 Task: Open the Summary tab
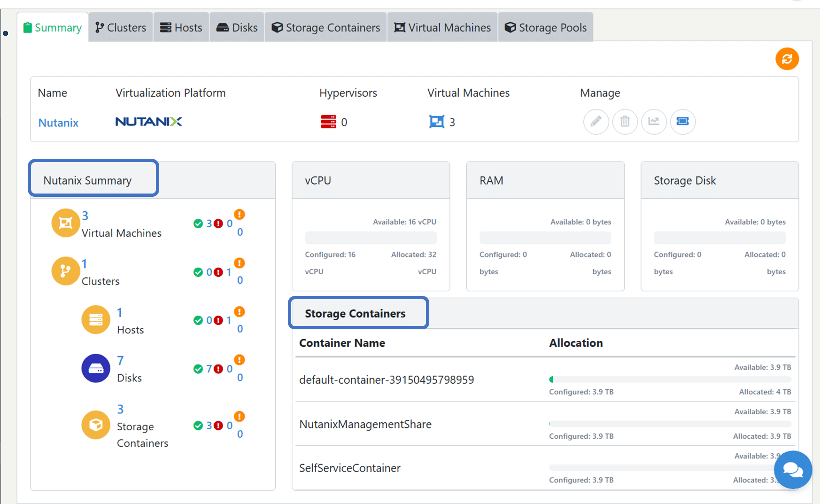(x=53, y=28)
